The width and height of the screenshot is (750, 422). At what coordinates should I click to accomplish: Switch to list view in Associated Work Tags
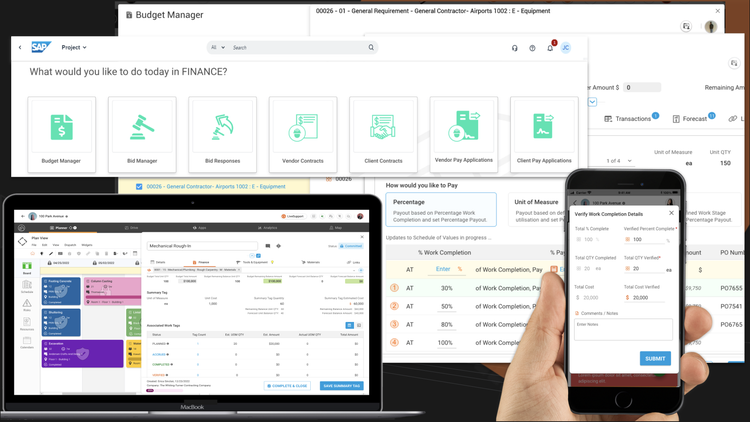[359, 325]
